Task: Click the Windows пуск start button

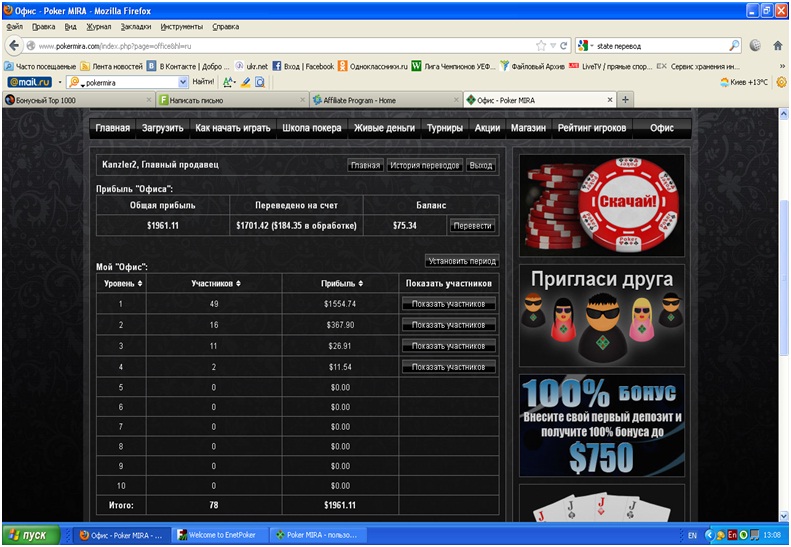Action: click(x=36, y=535)
